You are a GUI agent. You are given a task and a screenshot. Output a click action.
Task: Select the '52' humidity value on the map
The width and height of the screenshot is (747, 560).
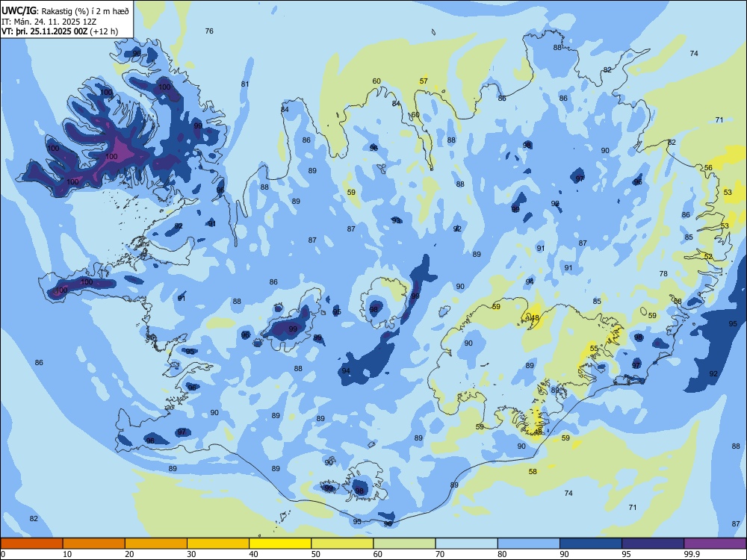tap(708, 256)
